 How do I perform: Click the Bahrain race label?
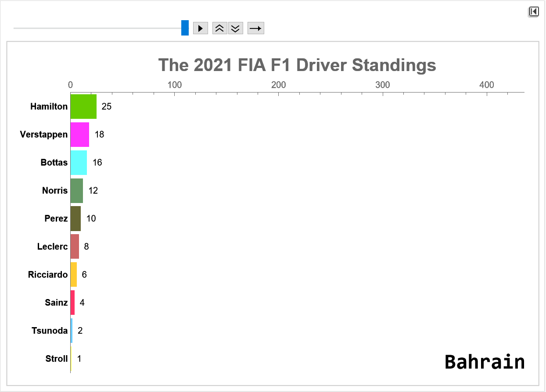pos(485,362)
